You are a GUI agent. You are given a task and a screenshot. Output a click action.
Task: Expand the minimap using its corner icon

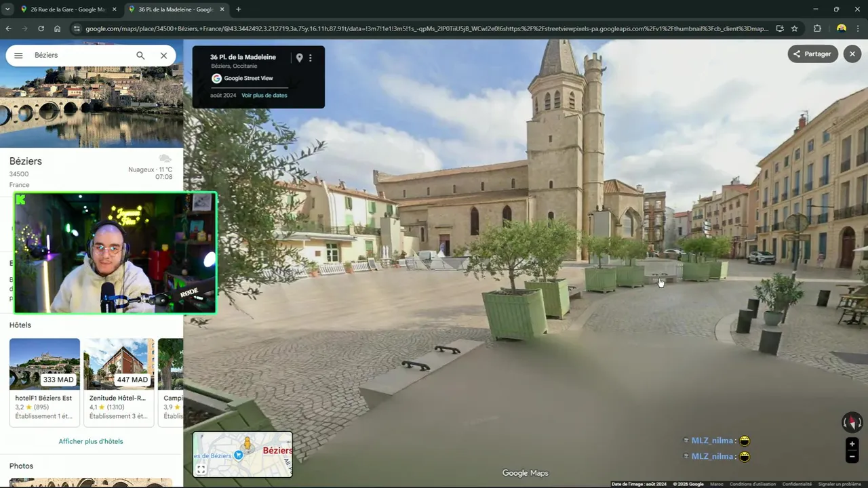pos(201,469)
